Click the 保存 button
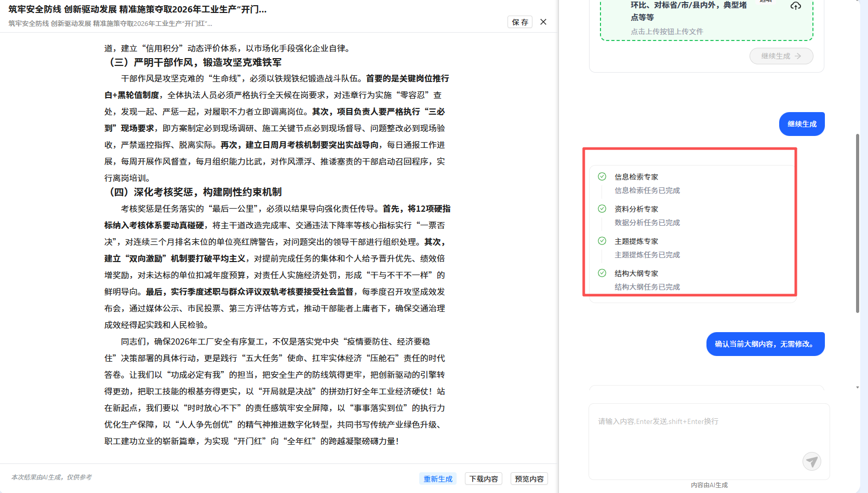This screenshot has width=868, height=493. click(519, 22)
